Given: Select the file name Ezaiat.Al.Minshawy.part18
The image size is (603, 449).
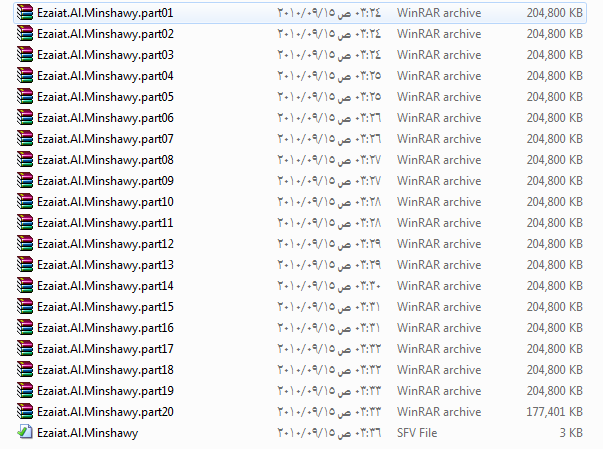Looking at the screenshot, I should point(105,370).
